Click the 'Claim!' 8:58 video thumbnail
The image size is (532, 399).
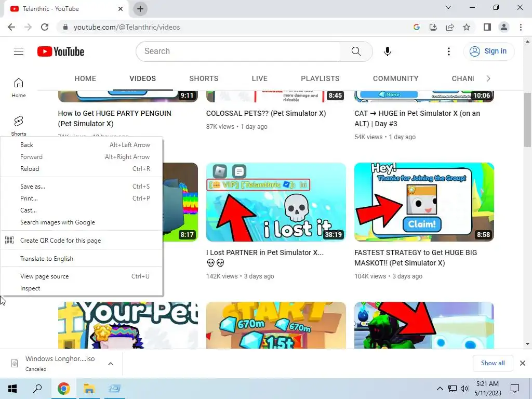pos(424,202)
